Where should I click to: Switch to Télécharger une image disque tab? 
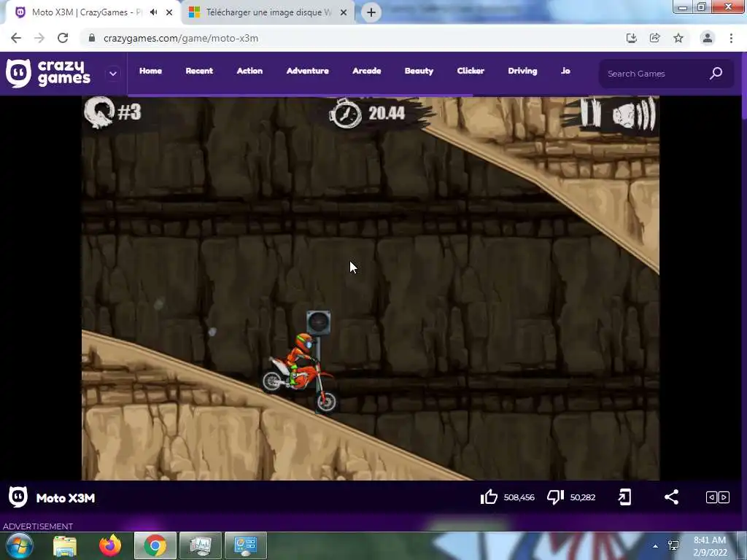point(269,12)
